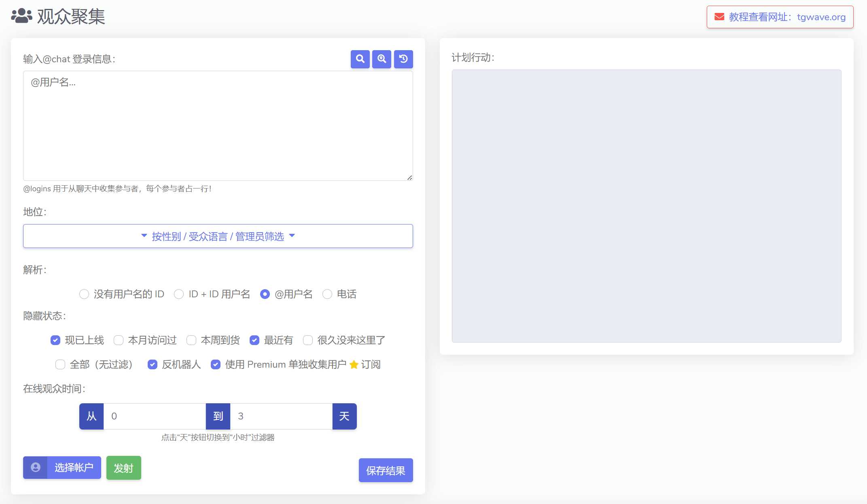Expand the 按性别 / 受众语言 / 管理员筛选 dropdown

(x=218, y=236)
